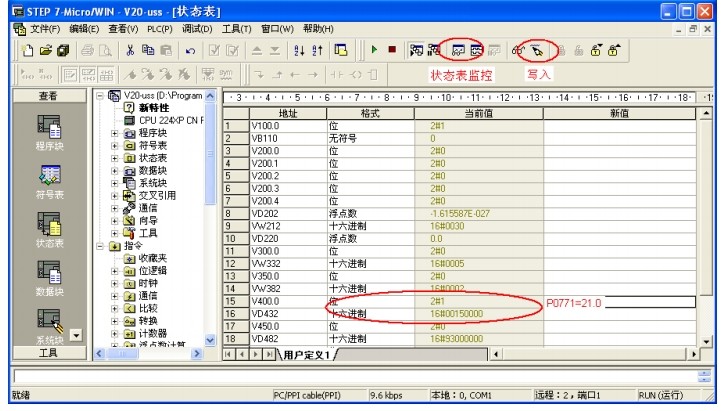Screen dimensions: 726x411
Task: Toggle program status monitoring
Action: point(416,50)
